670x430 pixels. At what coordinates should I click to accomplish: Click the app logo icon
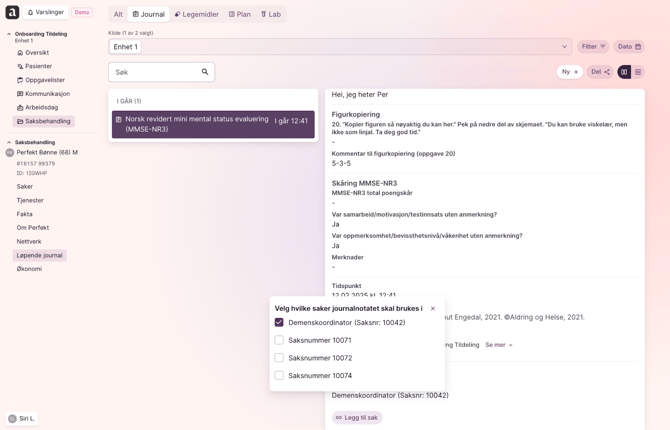tap(12, 12)
